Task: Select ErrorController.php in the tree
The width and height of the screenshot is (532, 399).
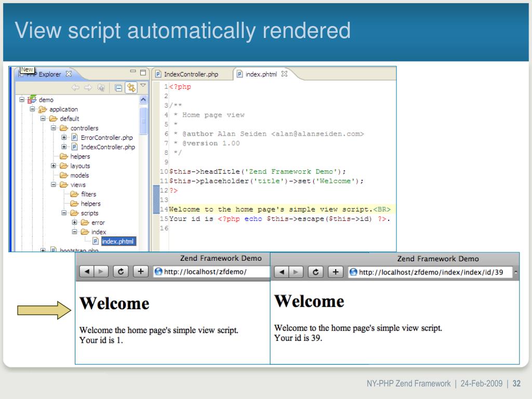Action: [107, 138]
